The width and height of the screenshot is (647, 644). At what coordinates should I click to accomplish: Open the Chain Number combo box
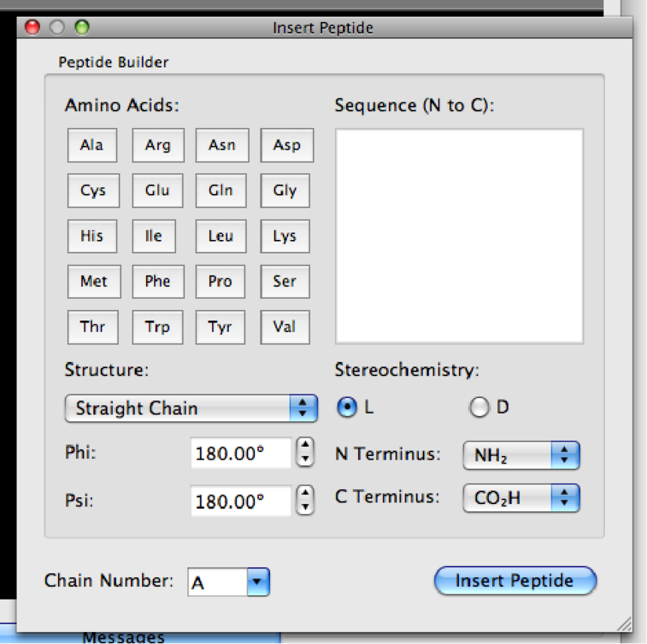[257, 582]
